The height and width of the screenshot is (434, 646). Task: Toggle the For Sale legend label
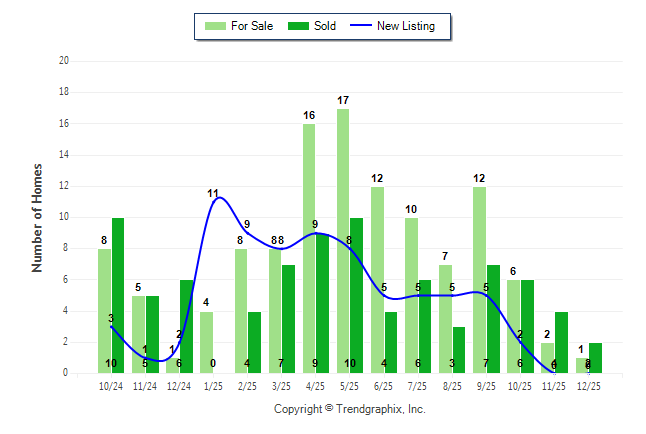254,26
